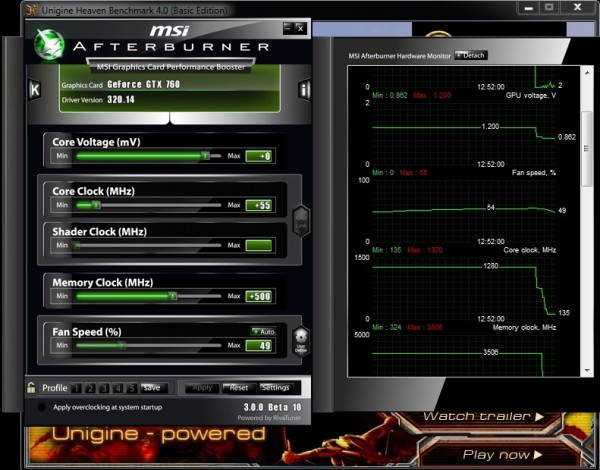
Task: Click the Afterburner round logo icon
Action: 49,44
